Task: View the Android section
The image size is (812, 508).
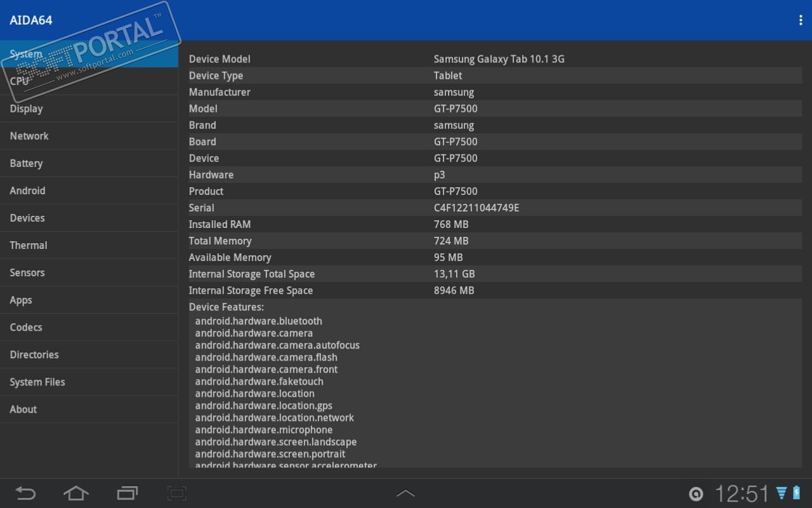Action: tap(89, 190)
